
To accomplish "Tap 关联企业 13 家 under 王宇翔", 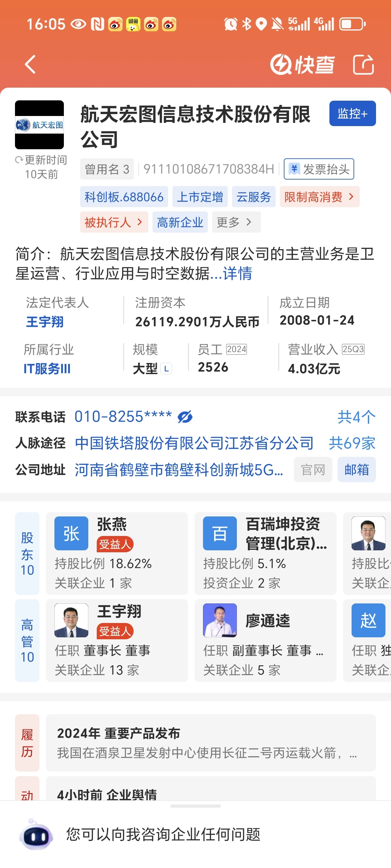I will pyautogui.click(x=97, y=670).
